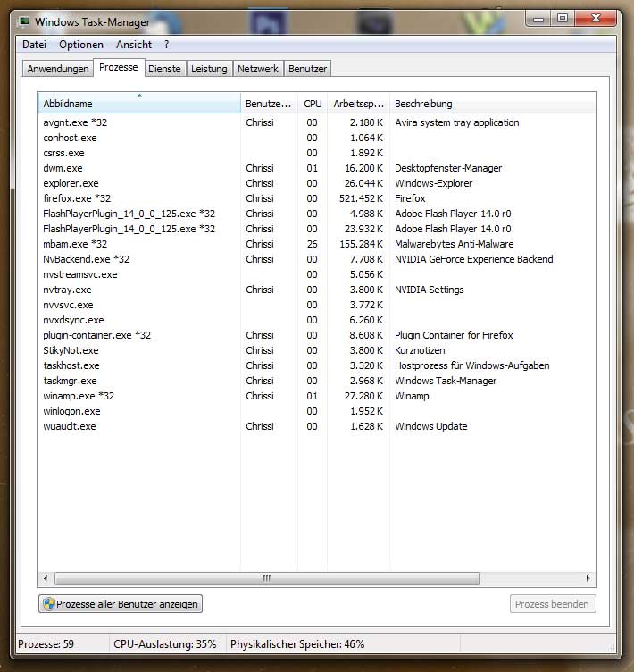Select the firefox.exe *32 process

tap(317, 198)
